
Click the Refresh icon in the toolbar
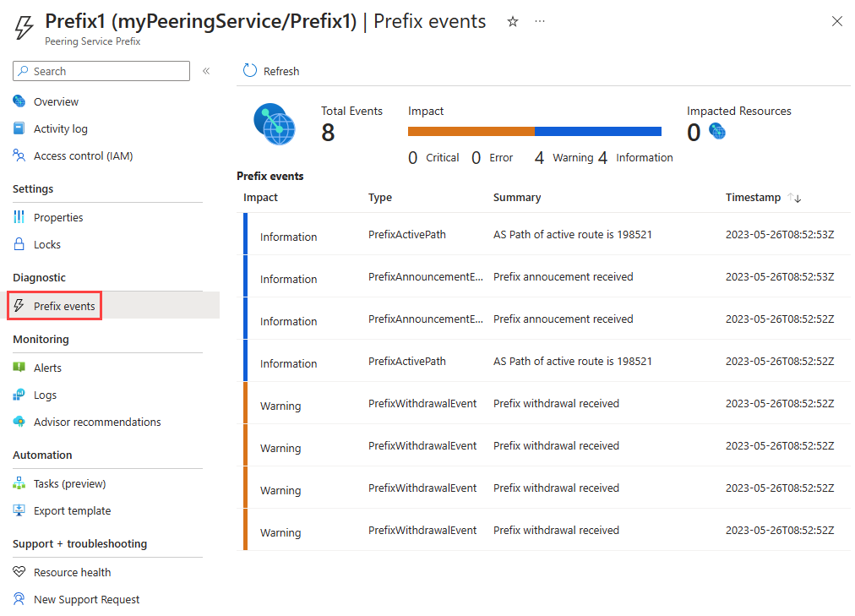(x=250, y=71)
